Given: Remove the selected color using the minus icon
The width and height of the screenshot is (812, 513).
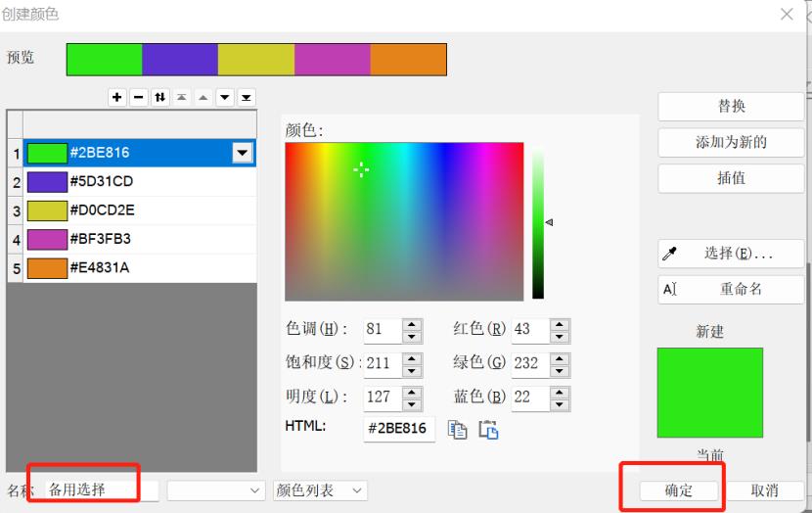Looking at the screenshot, I should pos(139,97).
